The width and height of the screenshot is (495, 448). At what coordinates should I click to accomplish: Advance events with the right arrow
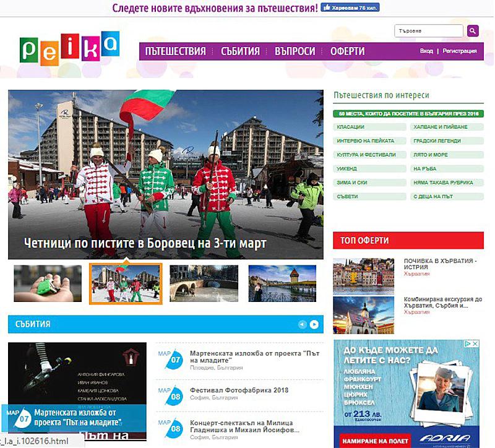(x=314, y=324)
